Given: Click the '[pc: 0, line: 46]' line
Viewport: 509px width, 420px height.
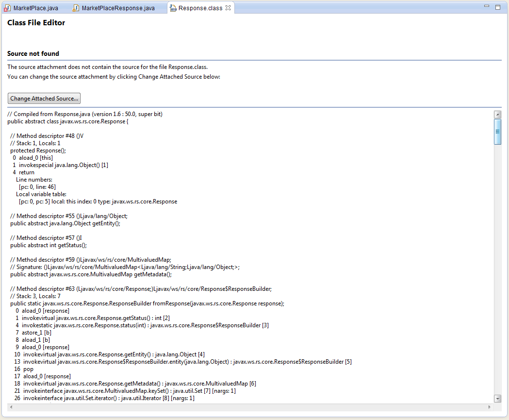Looking at the screenshot, I should click(37, 187).
